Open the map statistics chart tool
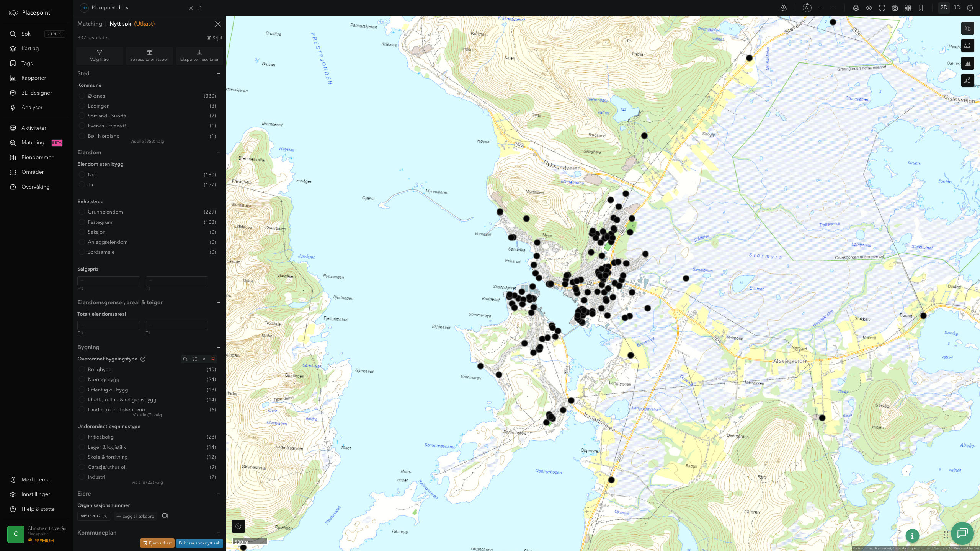This screenshot has width=980, height=551. 968,63
